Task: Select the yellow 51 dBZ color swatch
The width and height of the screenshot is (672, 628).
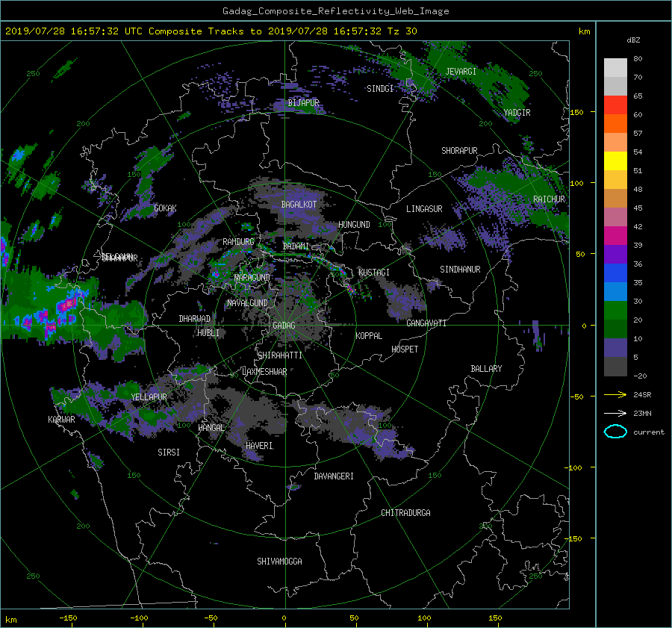Action: (615, 161)
